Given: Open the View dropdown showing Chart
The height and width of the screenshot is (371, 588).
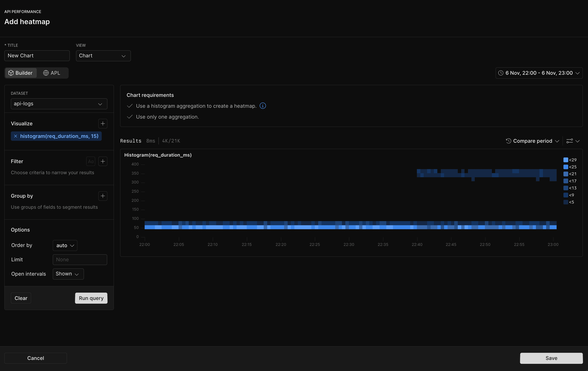Looking at the screenshot, I should [x=103, y=56].
